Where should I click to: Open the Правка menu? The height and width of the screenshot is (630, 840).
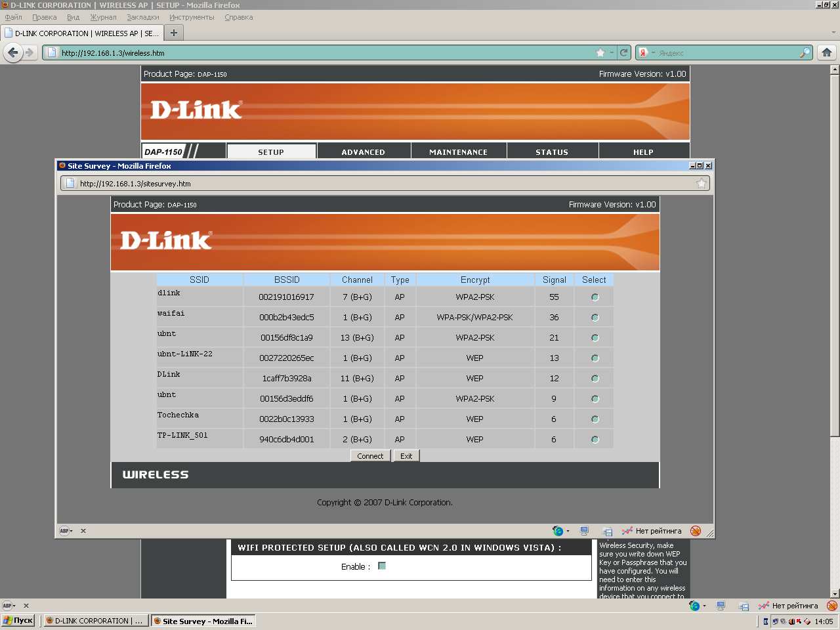coord(44,17)
